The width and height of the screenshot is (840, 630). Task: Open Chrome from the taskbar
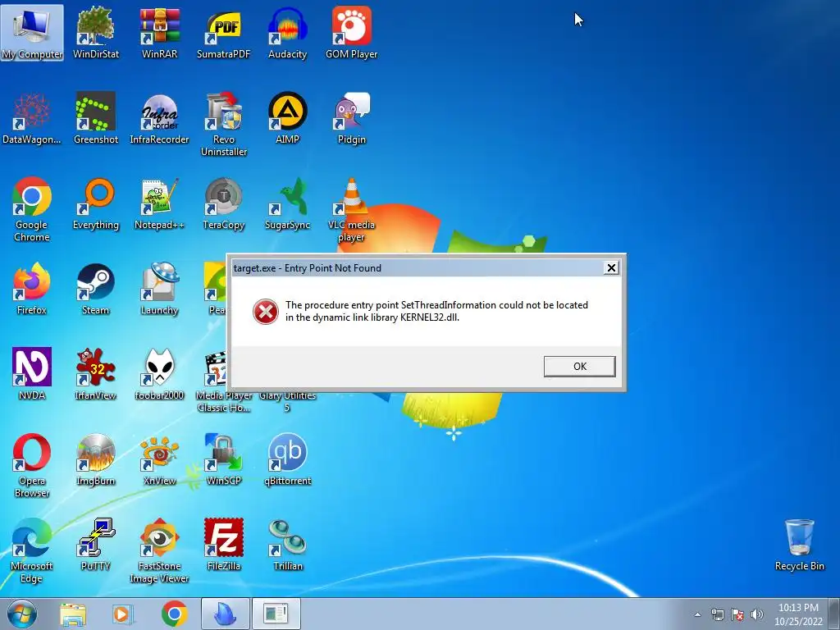(174, 614)
